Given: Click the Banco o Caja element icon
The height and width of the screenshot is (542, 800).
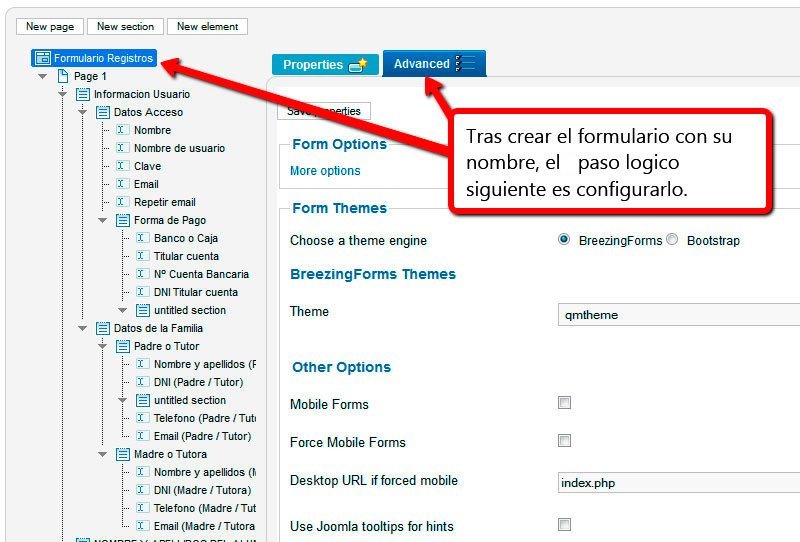Looking at the screenshot, I should pos(142,238).
